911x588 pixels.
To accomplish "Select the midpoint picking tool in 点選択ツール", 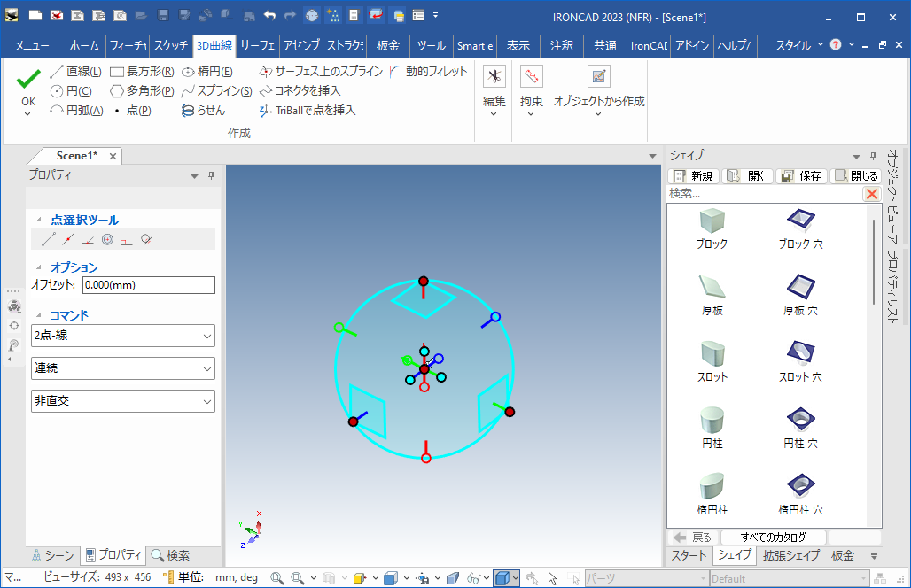I will (68, 239).
